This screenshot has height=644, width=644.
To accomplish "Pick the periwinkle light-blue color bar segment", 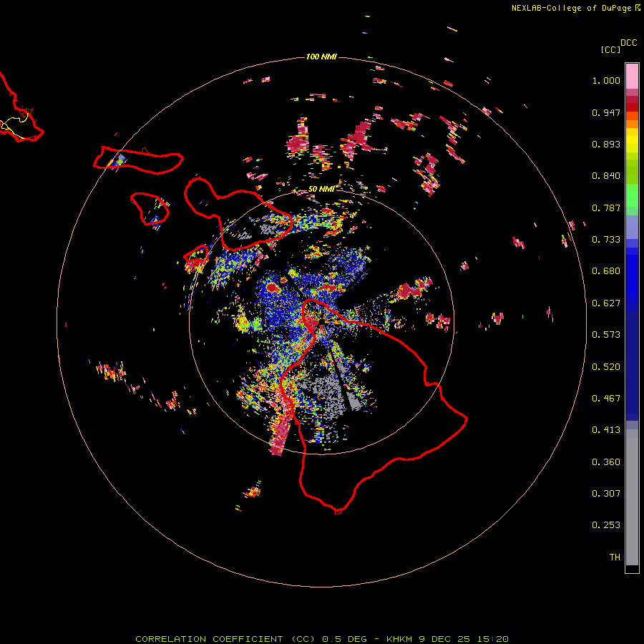I will coord(632,227).
